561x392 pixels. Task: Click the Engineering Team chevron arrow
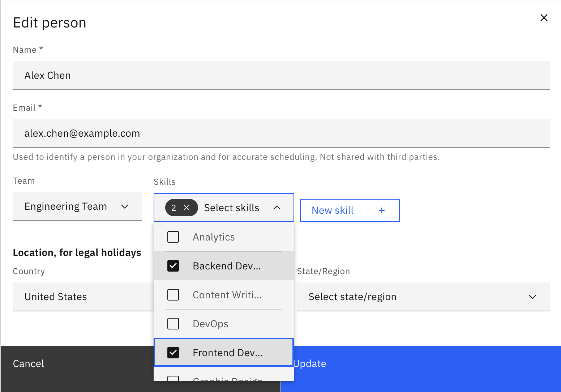click(x=125, y=206)
